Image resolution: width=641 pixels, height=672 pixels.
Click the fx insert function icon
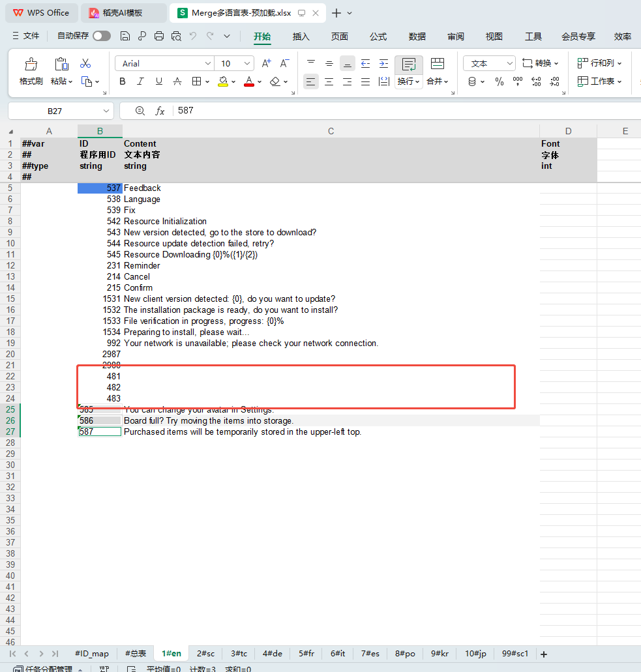click(160, 111)
